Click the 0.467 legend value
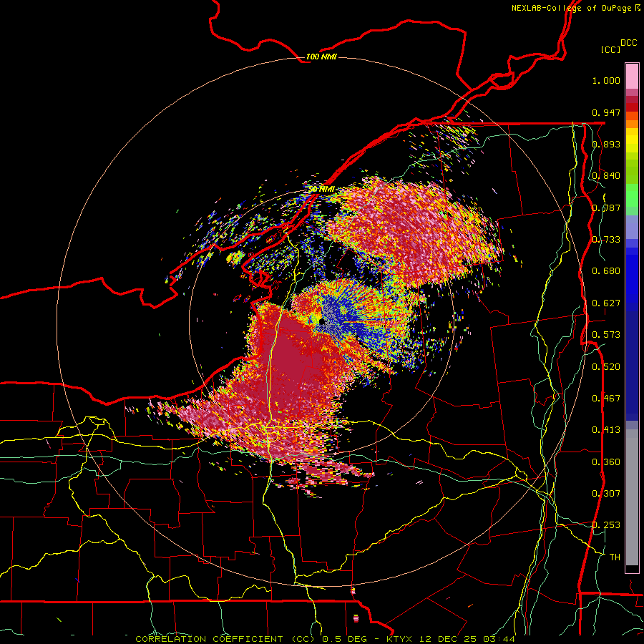 606,399
